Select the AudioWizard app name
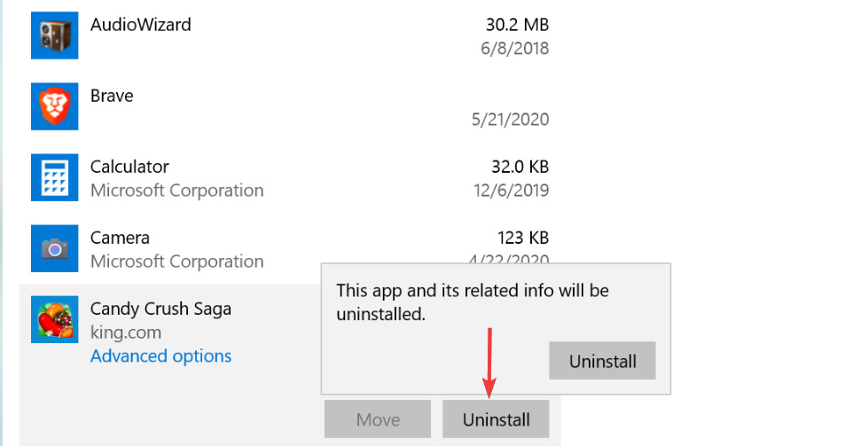Screen dimensions: 868x446 point(141,24)
